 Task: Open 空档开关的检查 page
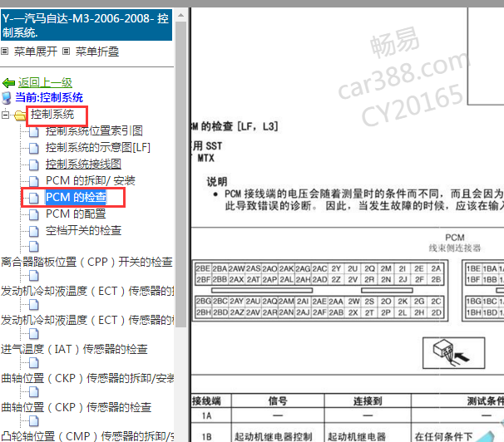(83, 230)
